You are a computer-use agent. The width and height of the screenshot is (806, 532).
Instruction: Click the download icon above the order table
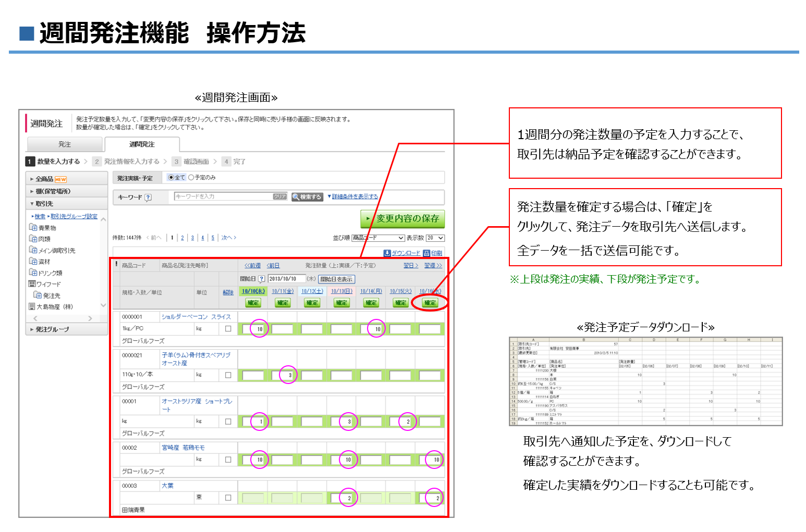click(x=387, y=253)
